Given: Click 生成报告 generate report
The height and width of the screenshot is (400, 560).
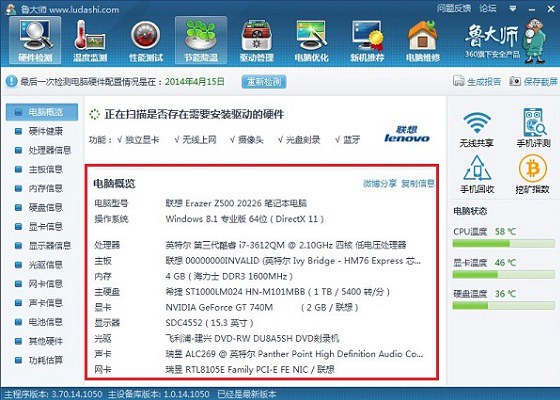Looking at the screenshot, I should [x=477, y=81].
